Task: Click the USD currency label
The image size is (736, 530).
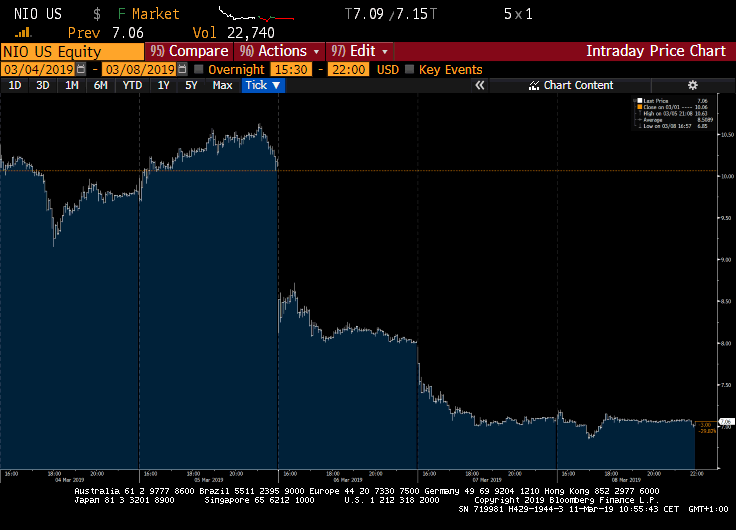Action: click(388, 70)
